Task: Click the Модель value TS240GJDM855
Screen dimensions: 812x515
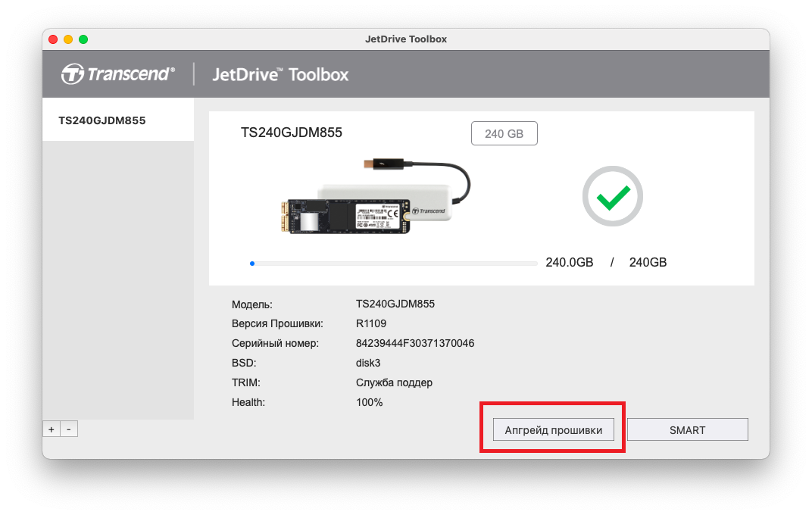Action: [395, 304]
